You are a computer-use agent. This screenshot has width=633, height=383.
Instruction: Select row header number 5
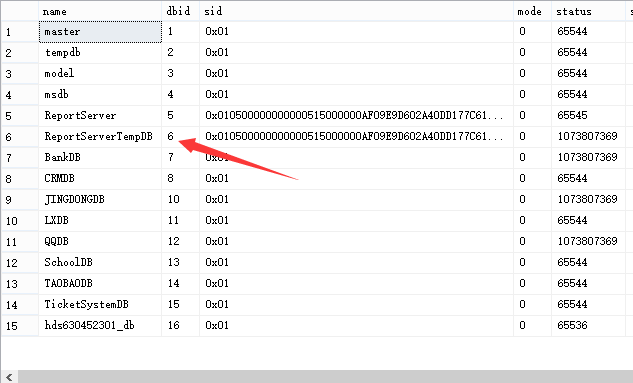(x=20, y=115)
